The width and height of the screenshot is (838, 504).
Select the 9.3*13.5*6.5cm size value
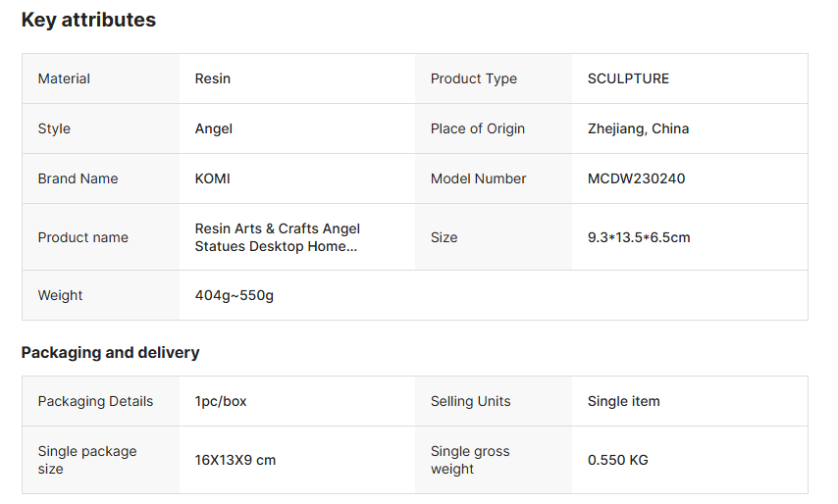pyautogui.click(x=639, y=237)
